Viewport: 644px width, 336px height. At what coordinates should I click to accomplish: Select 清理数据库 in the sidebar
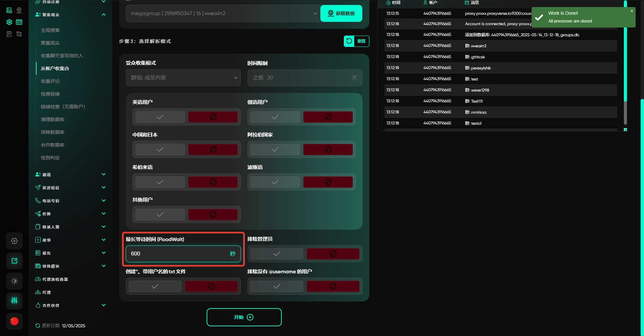click(53, 119)
